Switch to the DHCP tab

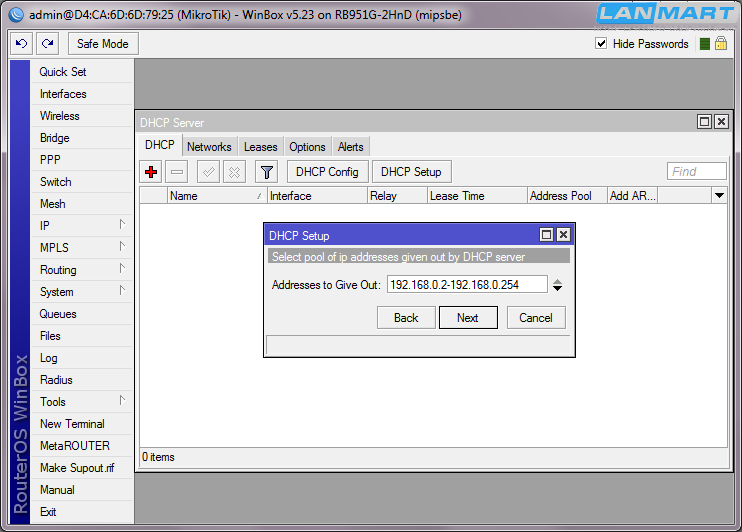[x=159, y=145]
